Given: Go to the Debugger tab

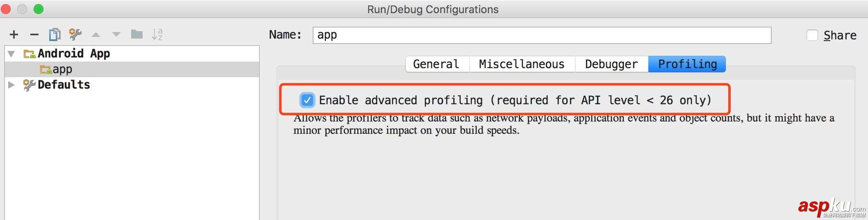Looking at the screenshot, I should coord(611,64).
